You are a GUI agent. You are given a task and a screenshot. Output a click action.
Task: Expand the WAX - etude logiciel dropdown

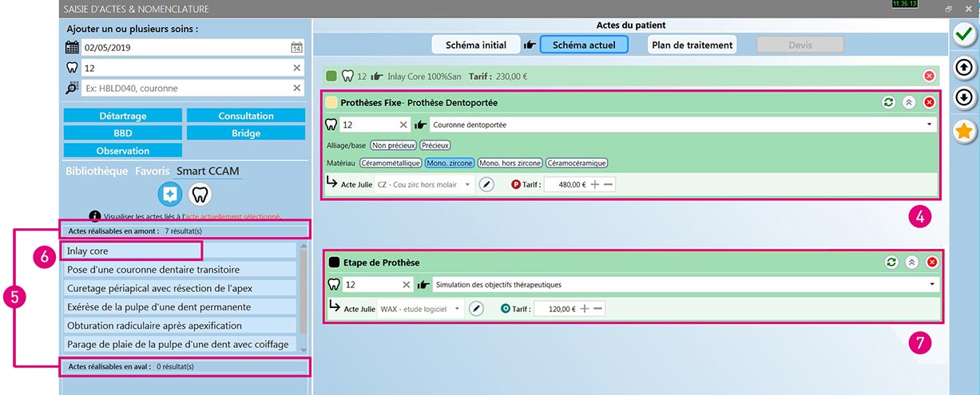pos(458,309)
